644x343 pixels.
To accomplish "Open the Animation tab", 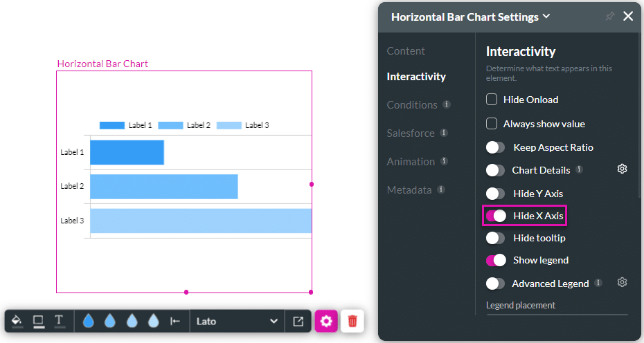I will tap(411, 161).
